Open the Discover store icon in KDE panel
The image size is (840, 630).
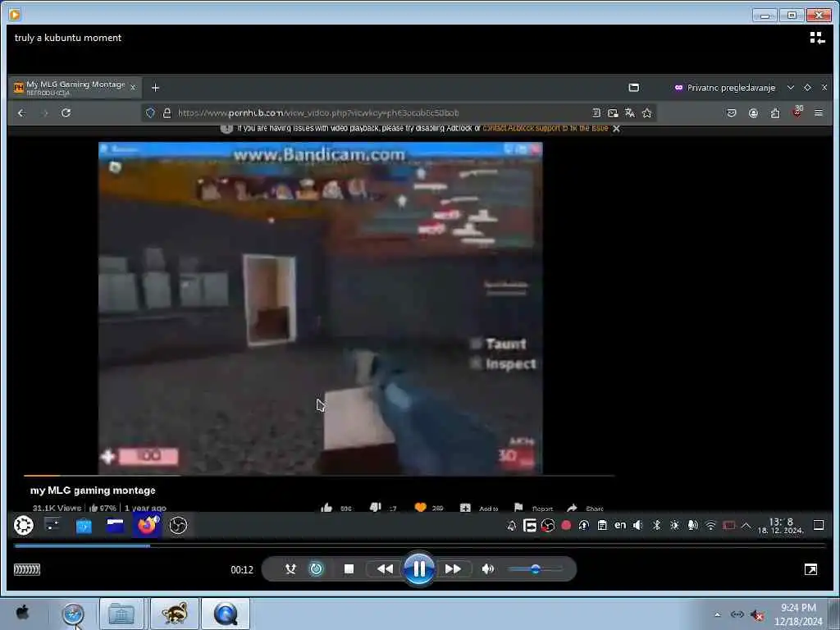tap(84, 526)
